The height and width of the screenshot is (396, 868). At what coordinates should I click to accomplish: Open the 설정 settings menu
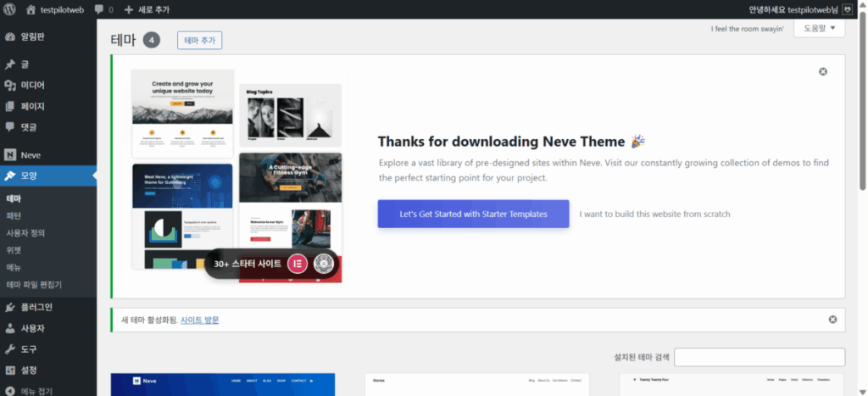[x=29, y=370]
